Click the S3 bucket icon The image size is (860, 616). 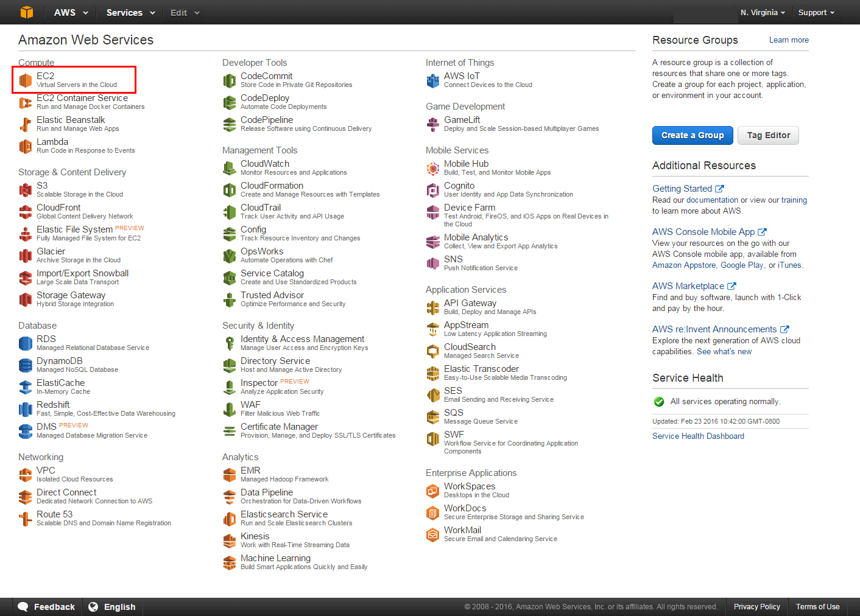tap(26, 190)
